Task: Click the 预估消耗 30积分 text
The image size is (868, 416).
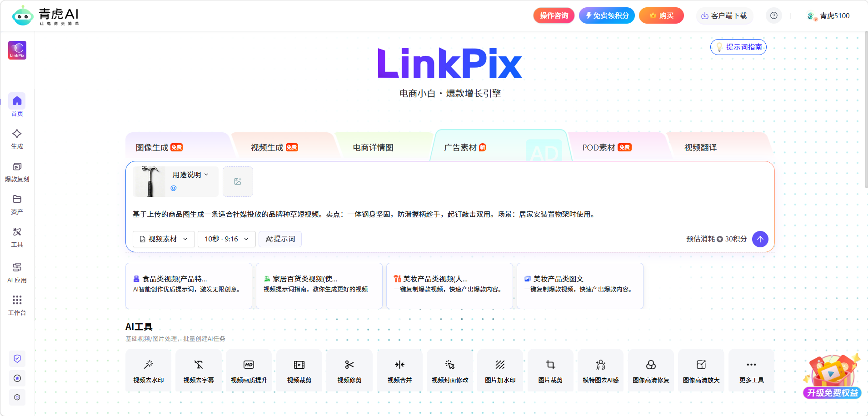Action: click(717, 239)
